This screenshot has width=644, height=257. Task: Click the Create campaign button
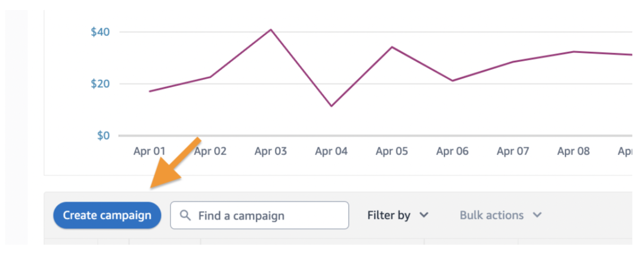[107, 215]
